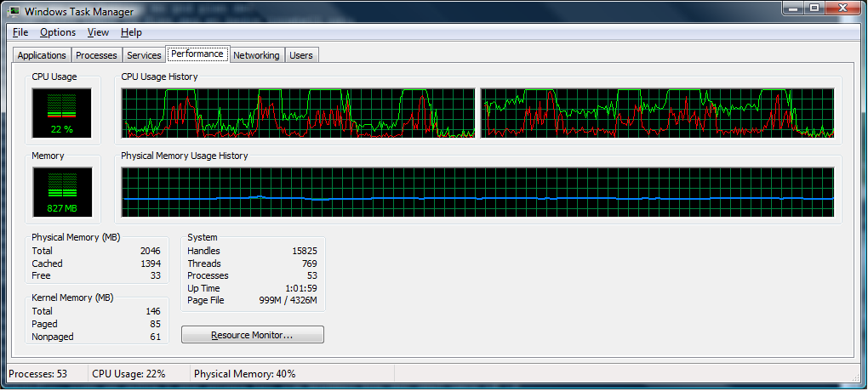Switch to the Processes tab
The height and width of the screenshot is (391, 868).
pos(96,55)
